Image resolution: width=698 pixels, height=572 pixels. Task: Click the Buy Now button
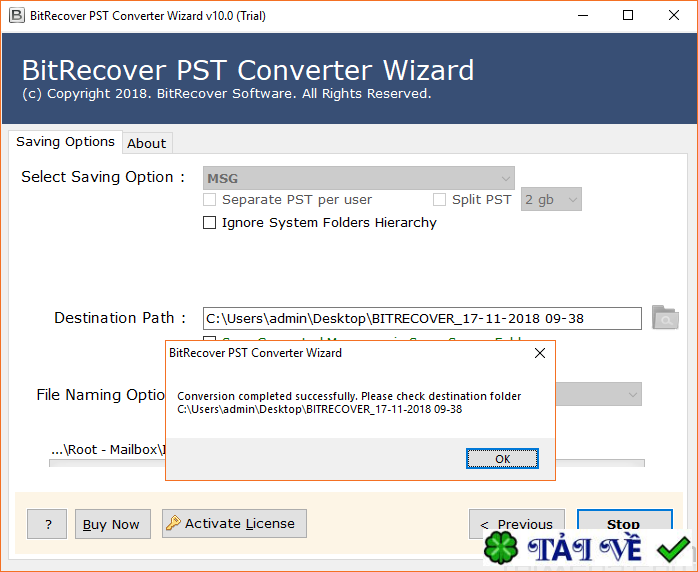click(113, 524)
